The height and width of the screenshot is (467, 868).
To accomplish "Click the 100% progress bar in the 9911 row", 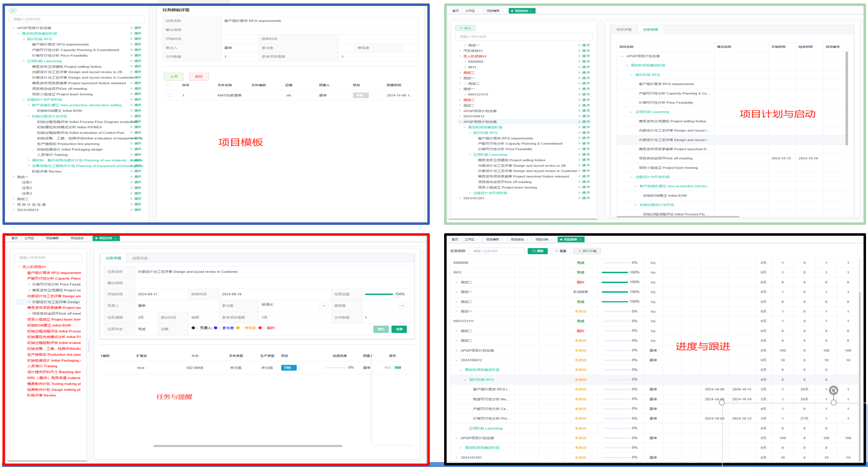I will coord(615,272).
